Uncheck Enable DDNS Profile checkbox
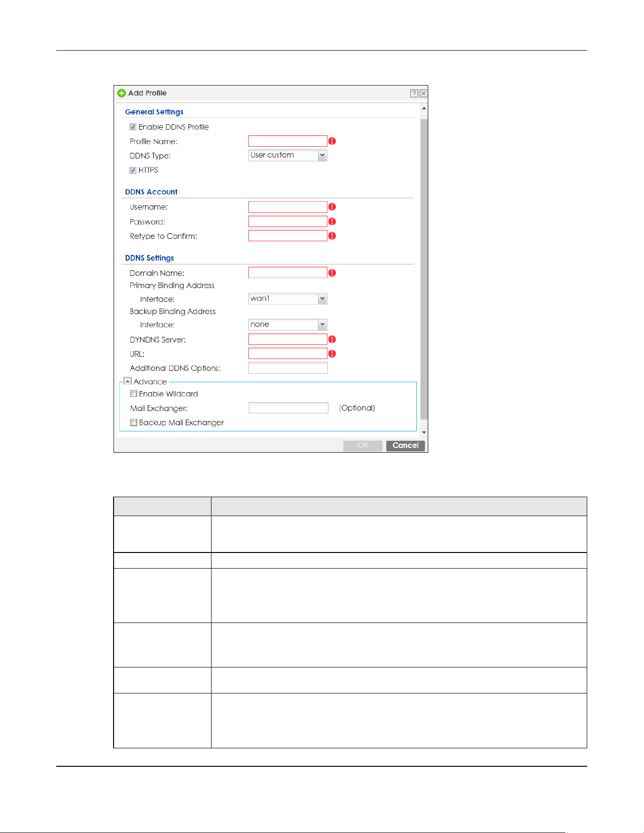644x833 pixels. click(x=133, y=127)
